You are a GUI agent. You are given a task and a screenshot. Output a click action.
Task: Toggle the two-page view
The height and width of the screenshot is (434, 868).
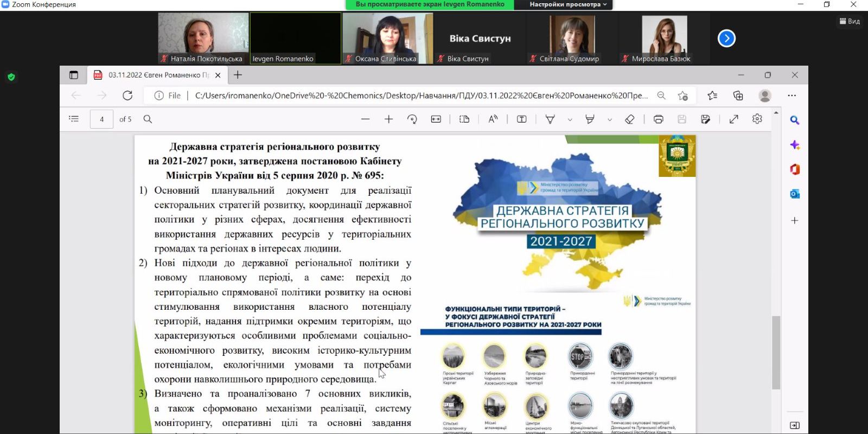(464, 119)
